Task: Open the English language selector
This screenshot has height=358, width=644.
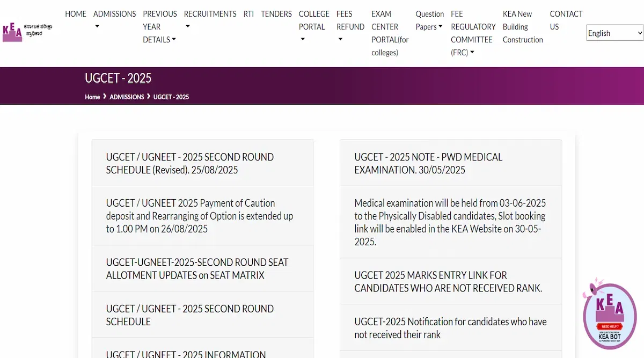Action: 614,33
